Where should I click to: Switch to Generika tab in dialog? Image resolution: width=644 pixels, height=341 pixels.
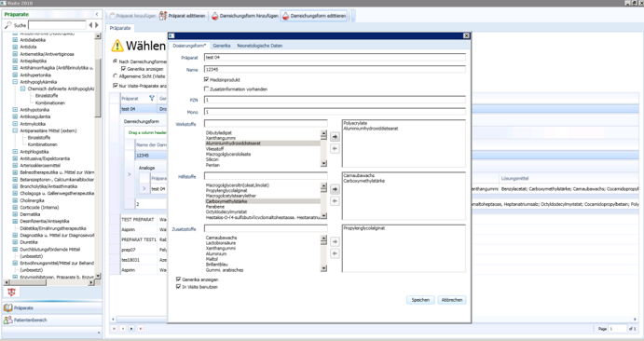[222, 46]
